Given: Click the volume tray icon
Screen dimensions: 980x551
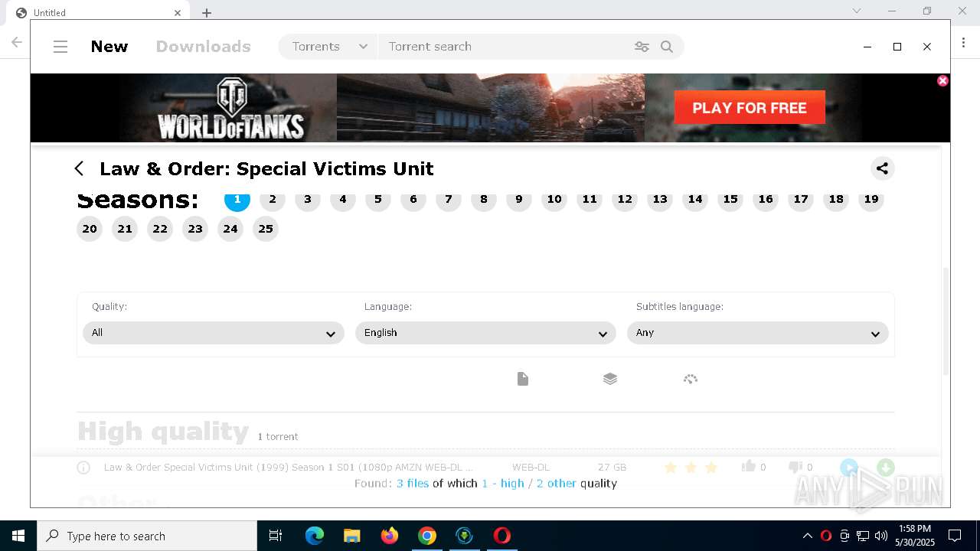Looking at the screenshot, I should pyautogui.click(x=881, y=536).
